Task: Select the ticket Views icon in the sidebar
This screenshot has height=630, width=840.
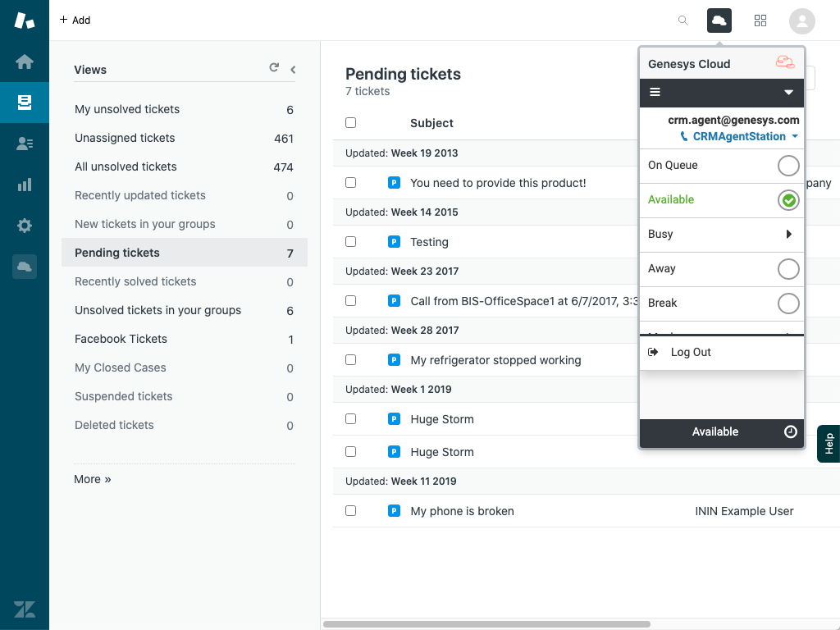Action: (24, 103)
